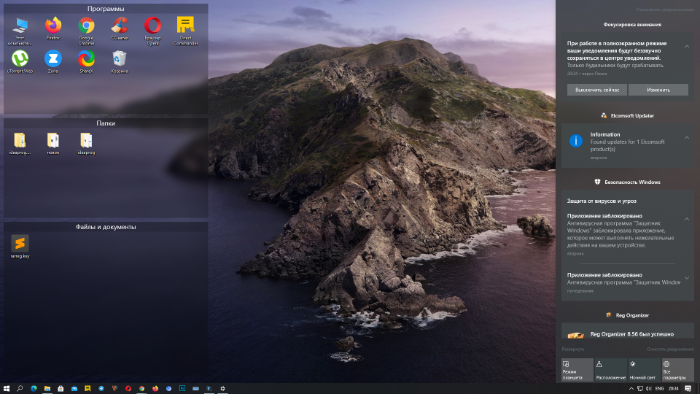Click the Action Center notification icon in tray

688,389
